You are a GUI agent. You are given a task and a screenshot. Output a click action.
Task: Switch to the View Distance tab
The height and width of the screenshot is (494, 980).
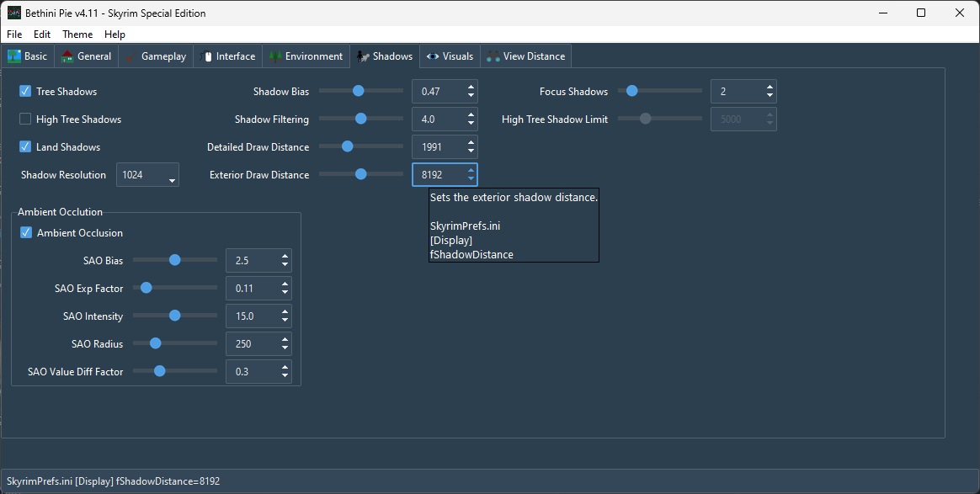525,56
